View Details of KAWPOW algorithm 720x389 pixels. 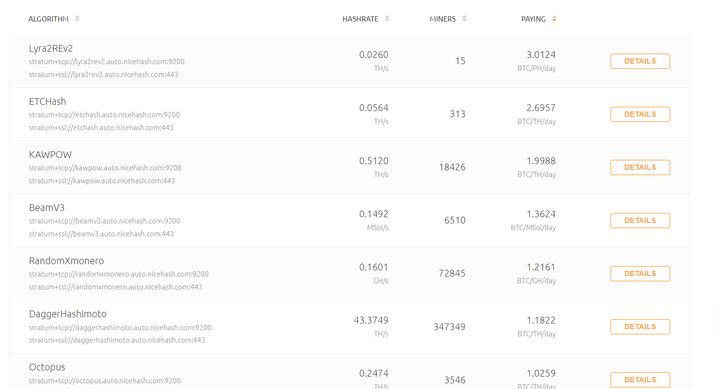(640, 167)
